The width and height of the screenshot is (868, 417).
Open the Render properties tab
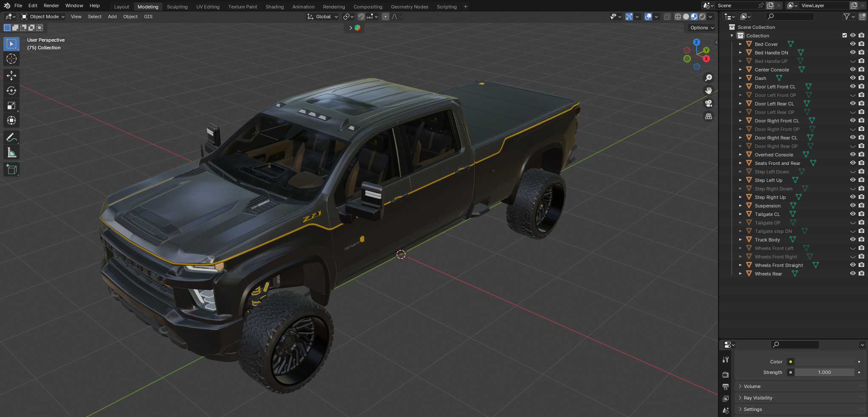tap(726, 374)
